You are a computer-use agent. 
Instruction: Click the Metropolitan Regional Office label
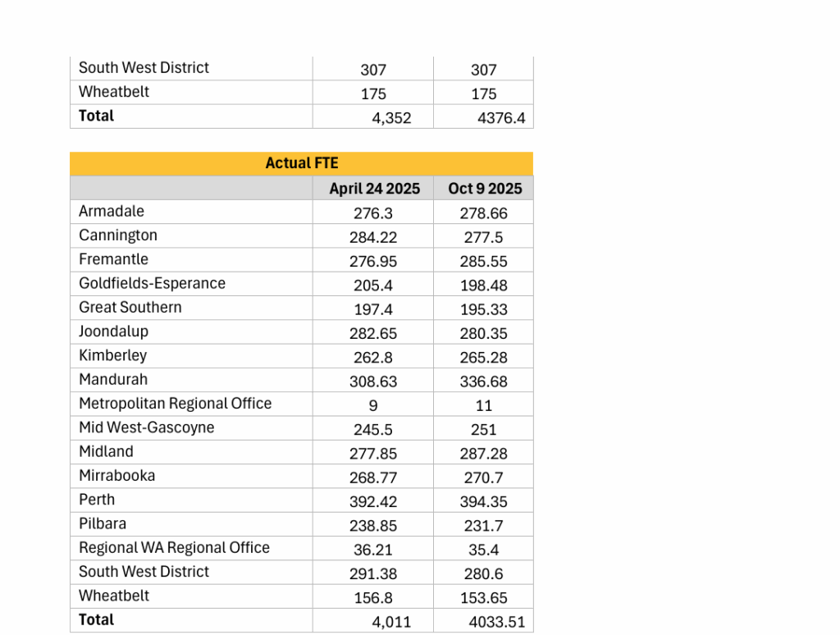175,404
